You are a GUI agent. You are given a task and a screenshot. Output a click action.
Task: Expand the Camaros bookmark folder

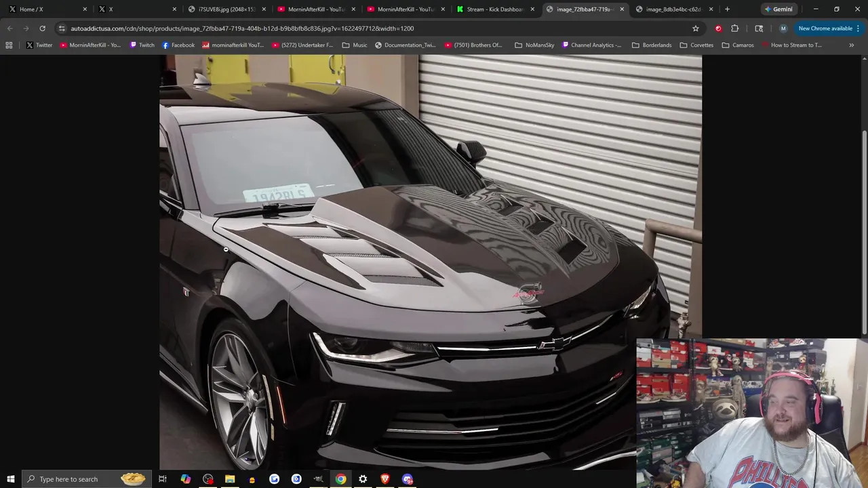738,45
